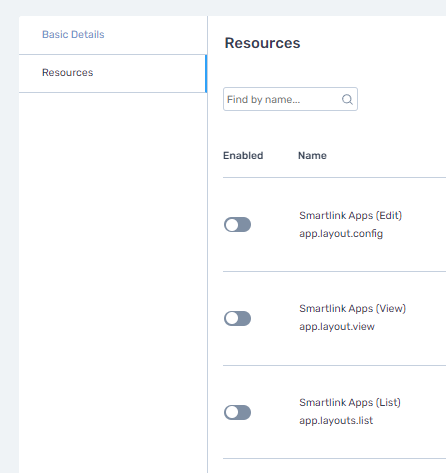Select the Smartlink Apps (View) resource name
446x473 pixels.
tap(352, 309)
